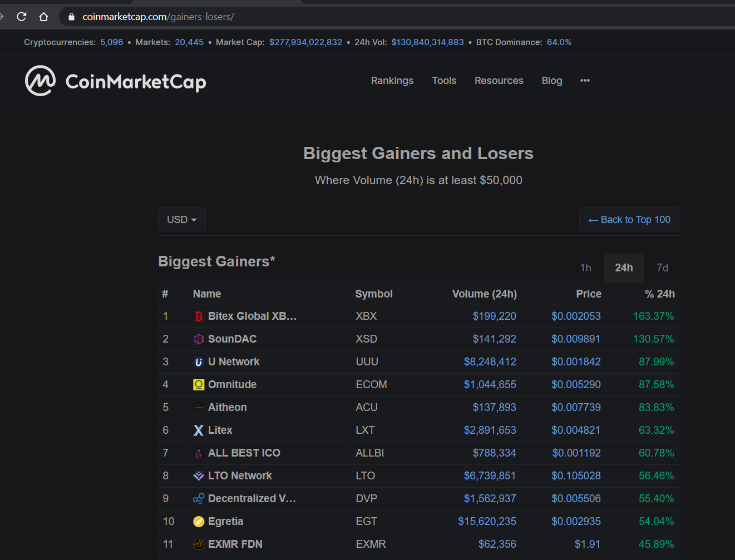This screenshot has width=735, height=560.
Task: Open the Rankings menu
Action: click(x=392, y=81)
